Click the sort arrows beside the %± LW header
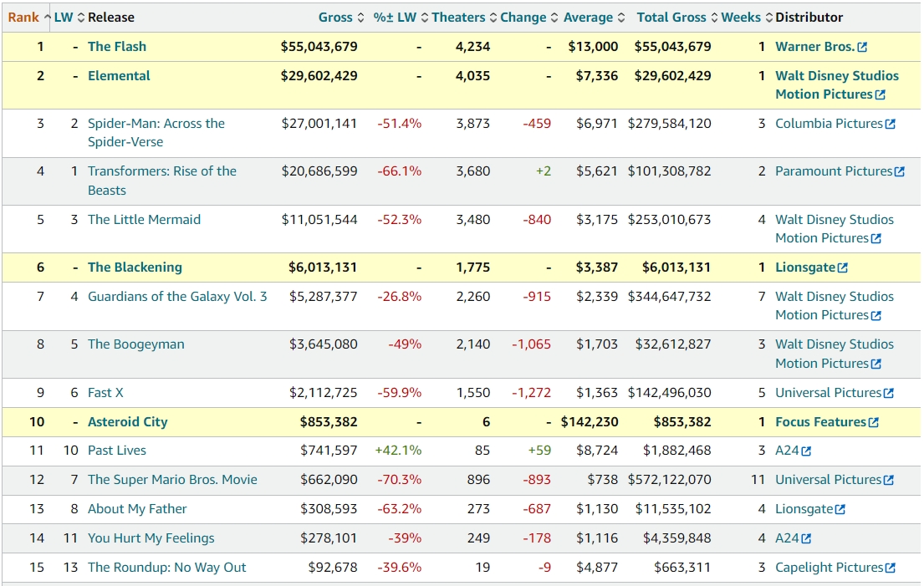The height and width of the screenshot is (586, 924). click(x=424, y=18)
